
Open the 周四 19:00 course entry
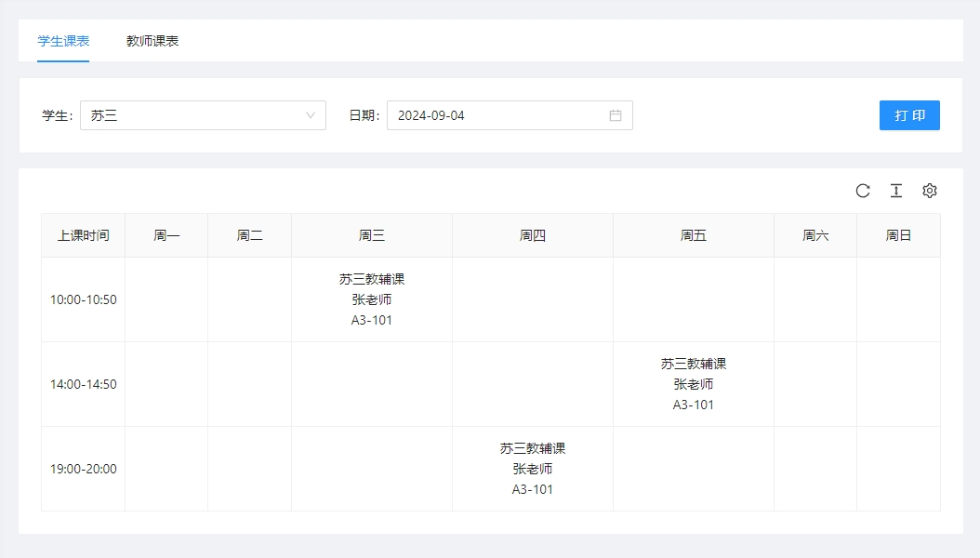point(533,469)
